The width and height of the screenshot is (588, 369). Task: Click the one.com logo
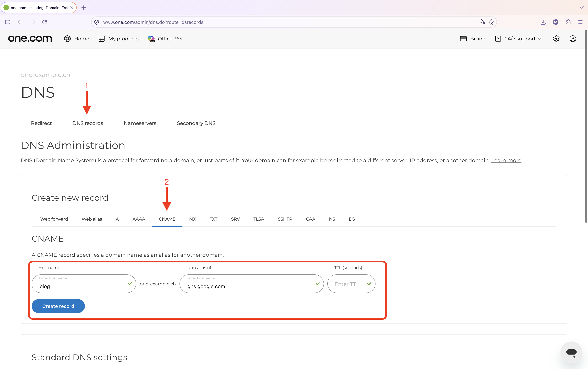[x=30, y=39]
